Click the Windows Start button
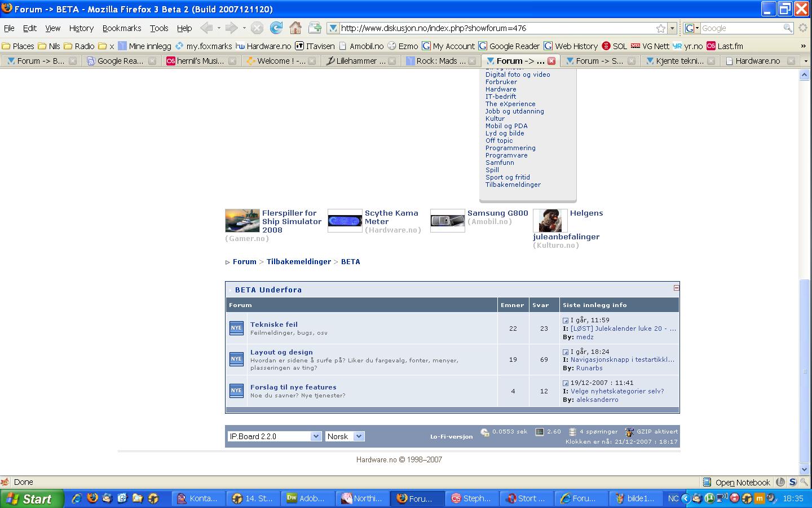This screenshot has height=508, width=812. point(32,499)
